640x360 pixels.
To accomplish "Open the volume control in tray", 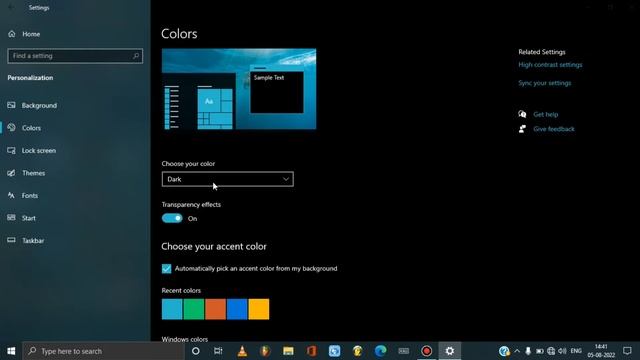I will (x=562, y=351).
